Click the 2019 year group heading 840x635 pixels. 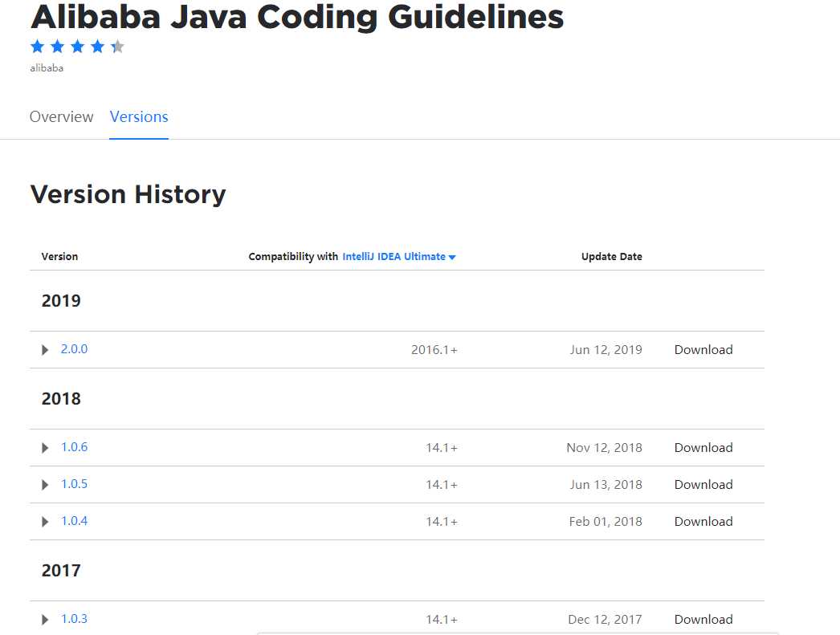pyautogui.click(x=61, y=301)
